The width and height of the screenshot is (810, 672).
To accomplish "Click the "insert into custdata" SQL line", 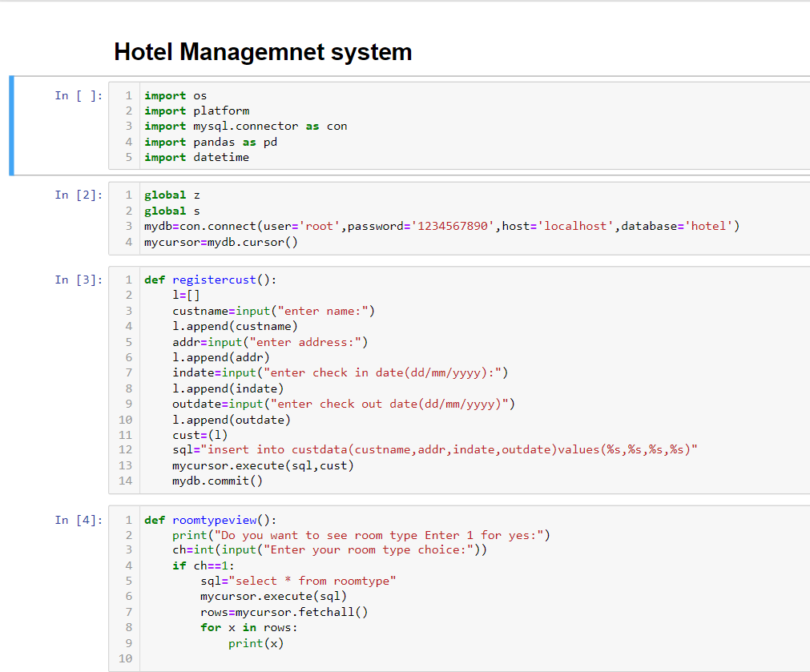I will coord(434,450).
